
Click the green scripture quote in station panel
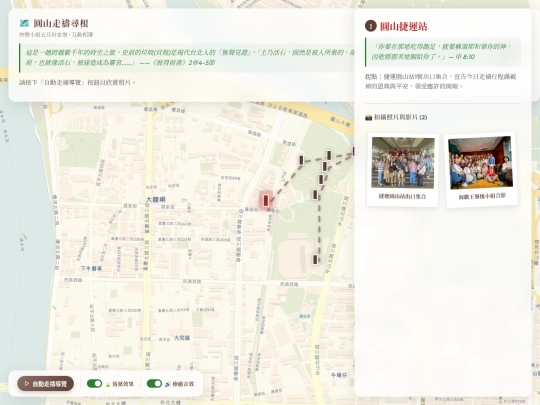click(443, 52)
